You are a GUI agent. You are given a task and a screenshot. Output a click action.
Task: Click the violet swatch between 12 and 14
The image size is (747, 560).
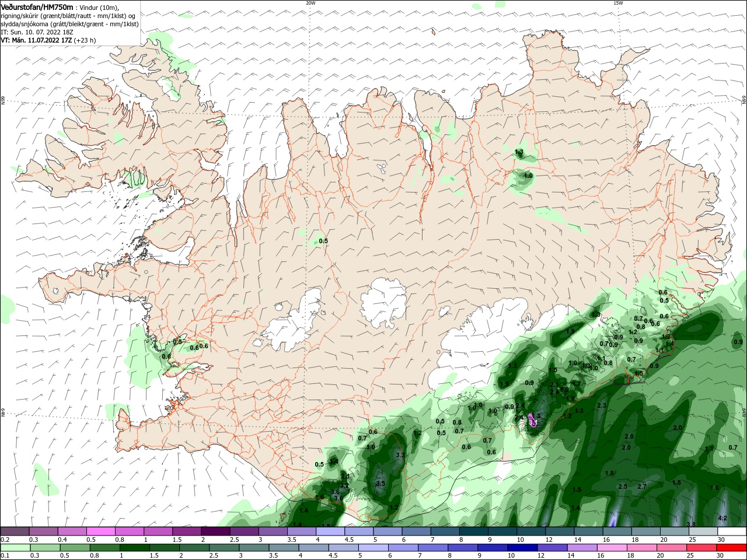click(553, 548)
